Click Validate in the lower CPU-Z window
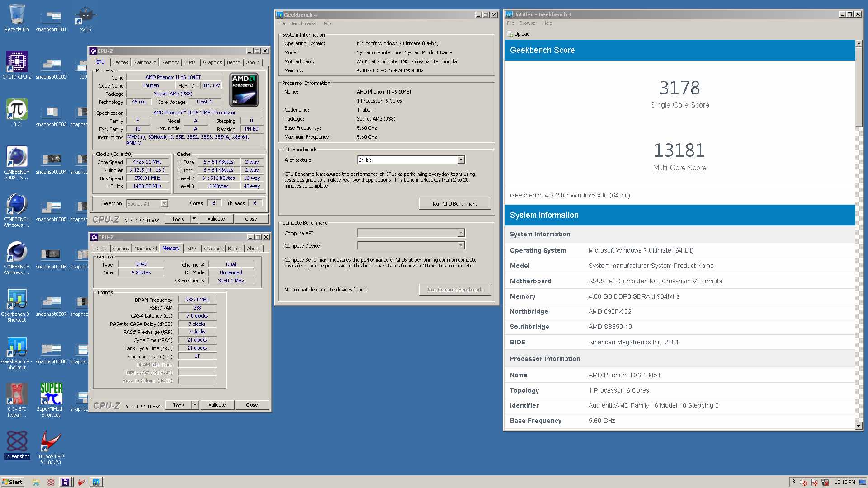 [217, 405]
